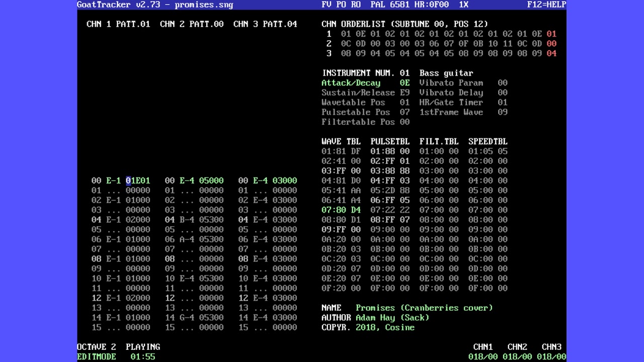Click channel 1 row 00 command 01E01
This screenshot has width=644, height=362.
pos(138,181)
